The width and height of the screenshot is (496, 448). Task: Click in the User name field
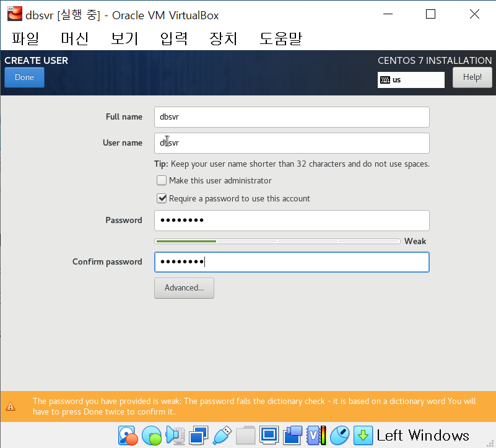(x=292, y=143)
